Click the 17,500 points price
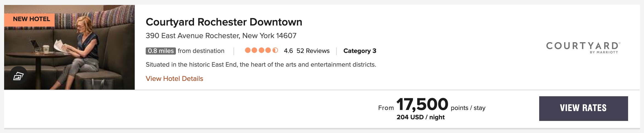 (x=422, y=104)
